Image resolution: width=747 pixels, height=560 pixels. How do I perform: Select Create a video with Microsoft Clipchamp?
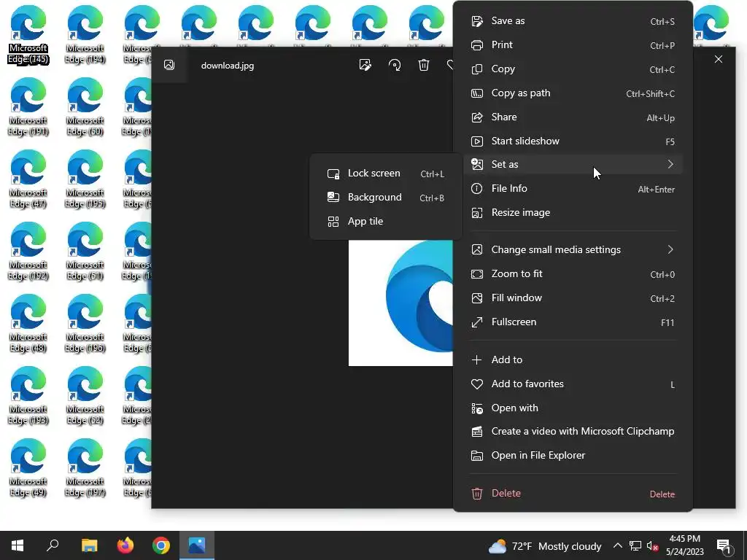tap(573, 432)
